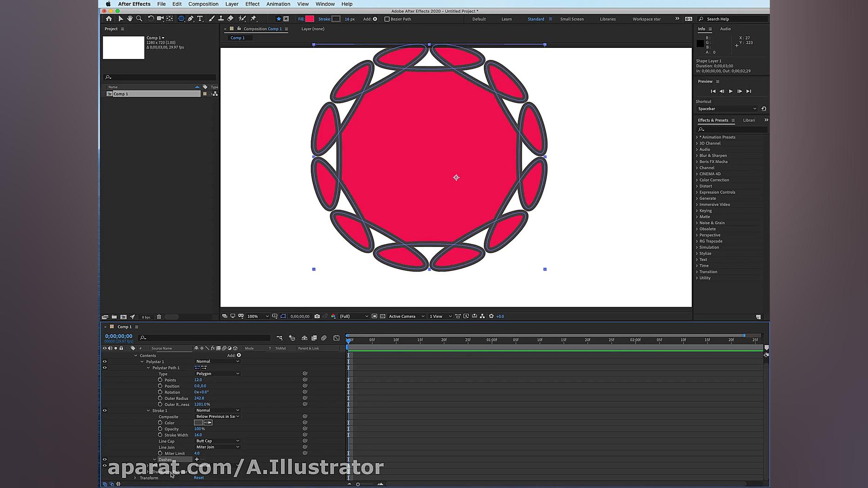Click the Opacity expression pick whip
This screenshot has width=868, height=488.
point(305,429)
